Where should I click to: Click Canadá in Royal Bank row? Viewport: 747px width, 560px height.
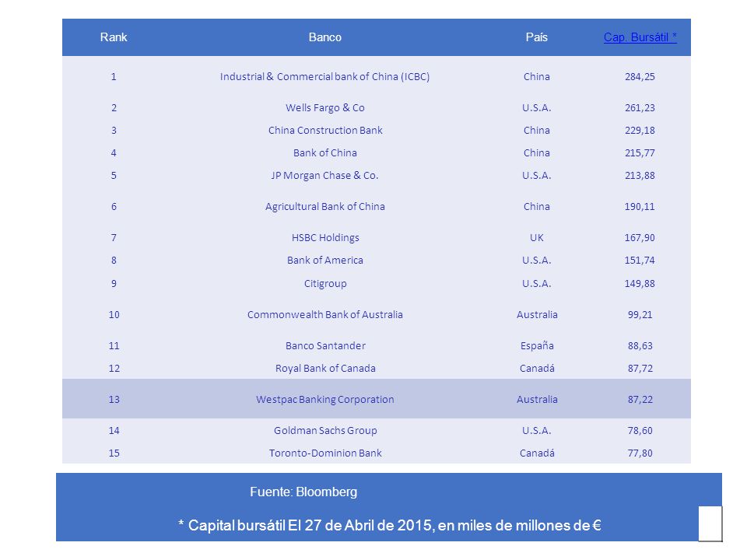(537, 368)
